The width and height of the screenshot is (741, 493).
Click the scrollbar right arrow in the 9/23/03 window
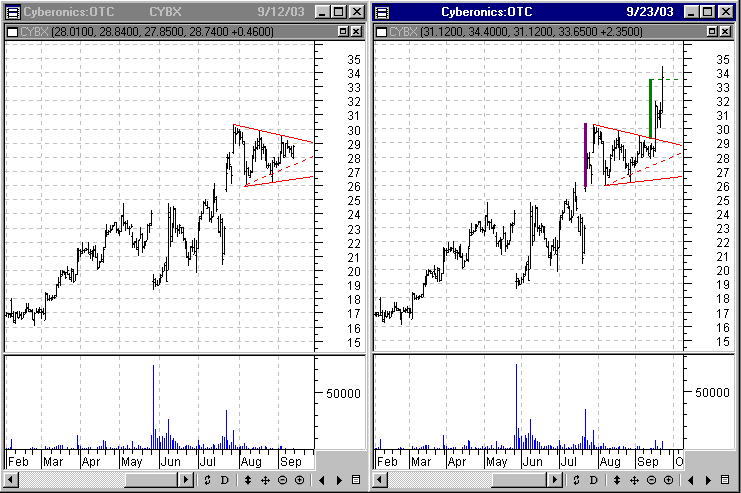(555, 480)
